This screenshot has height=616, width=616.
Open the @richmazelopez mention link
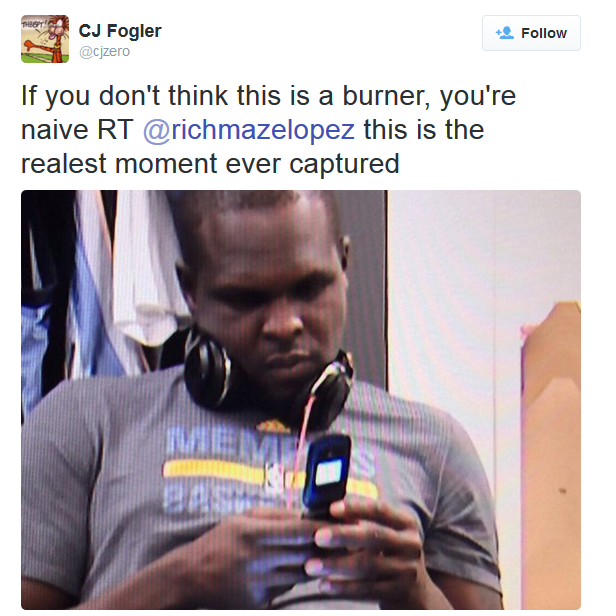point(249,130)
